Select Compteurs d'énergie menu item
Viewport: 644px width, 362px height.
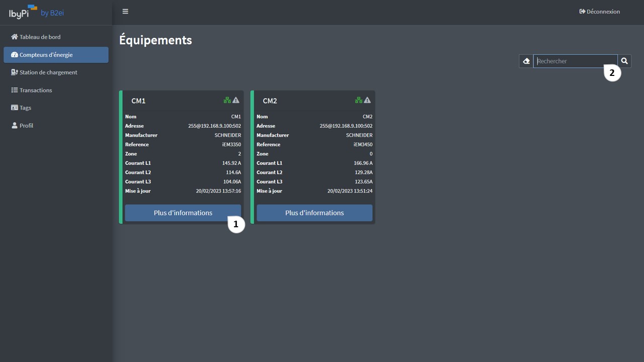pos(56,55)
